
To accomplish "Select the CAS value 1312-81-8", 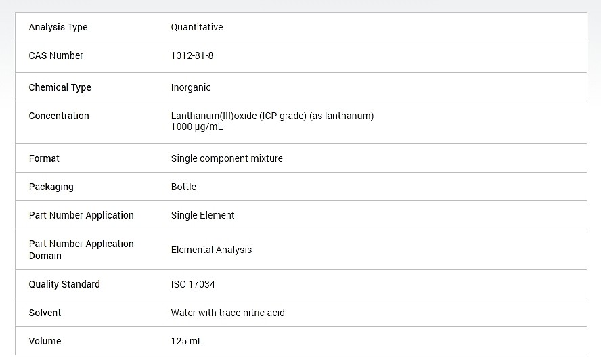I will [x=192, y=55].
